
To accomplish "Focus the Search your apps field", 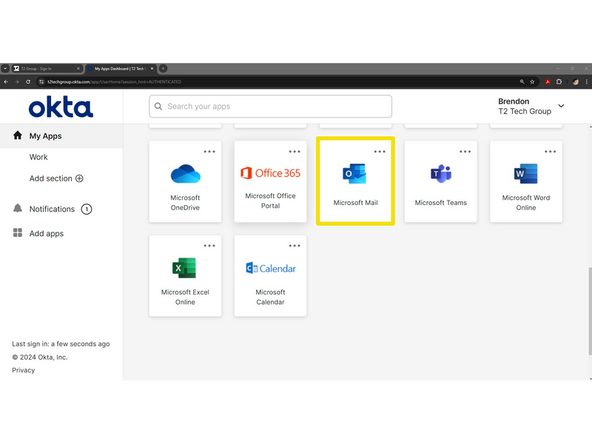I will tap(270, 106).
